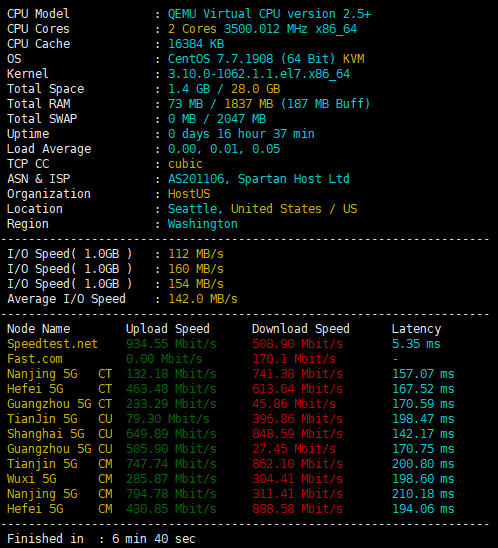Click the Latency column header
This screenshot has width=498, height=548.
tap(416, 329)
